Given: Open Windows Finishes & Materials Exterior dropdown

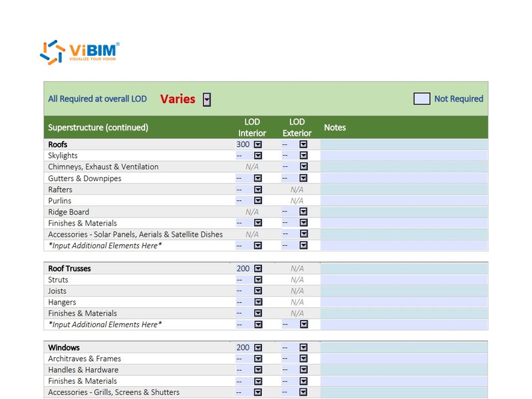Looking at the screenshot, I should (x=303, y=381).
